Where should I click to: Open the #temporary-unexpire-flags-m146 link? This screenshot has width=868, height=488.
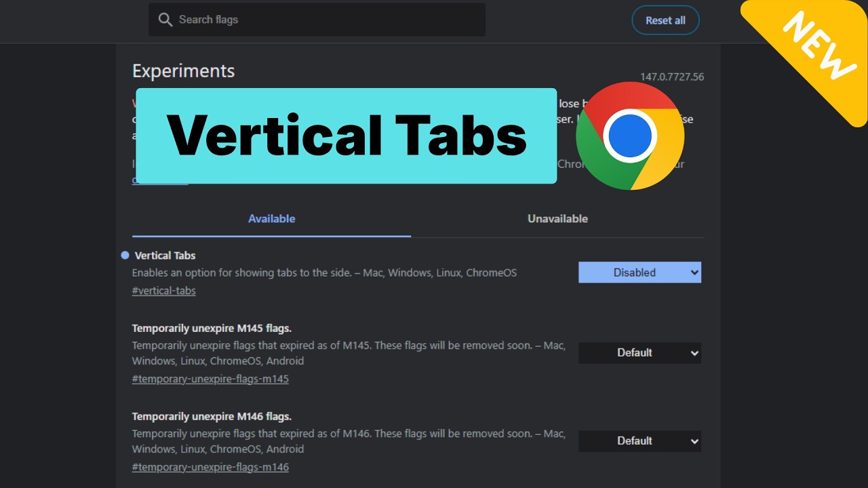click(210, 467)
